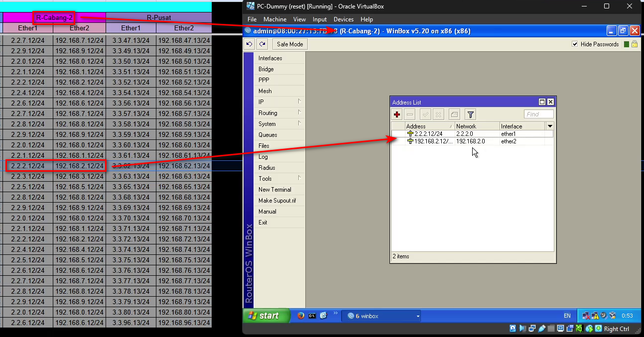Maximize the Address List window
The image size is (644, 337).
(x=542, y=102)
